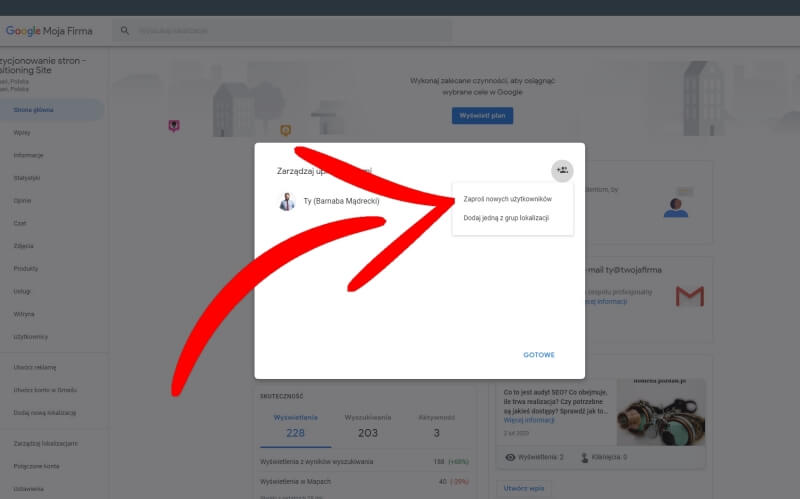Image resolution: width=800 pixels, height=499 pixels.
Task: Open 'Połączone konta' in the sidebar
Action: coord(36,466)
